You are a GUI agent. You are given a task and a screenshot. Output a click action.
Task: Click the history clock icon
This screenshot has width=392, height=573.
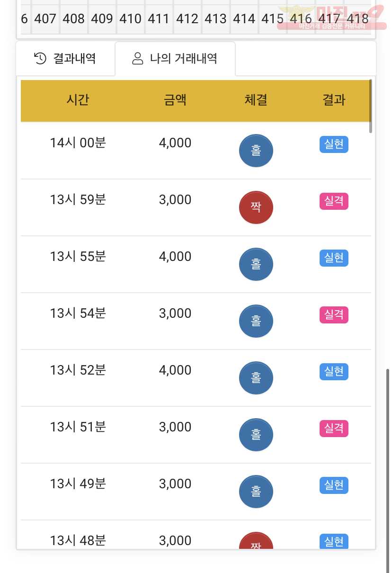[x=40, y=59]
